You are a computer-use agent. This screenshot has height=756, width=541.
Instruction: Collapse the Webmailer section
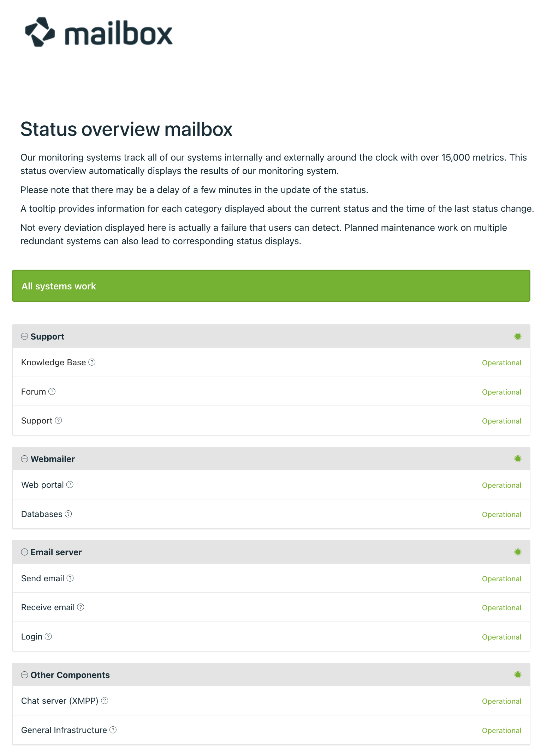point(24,459)
